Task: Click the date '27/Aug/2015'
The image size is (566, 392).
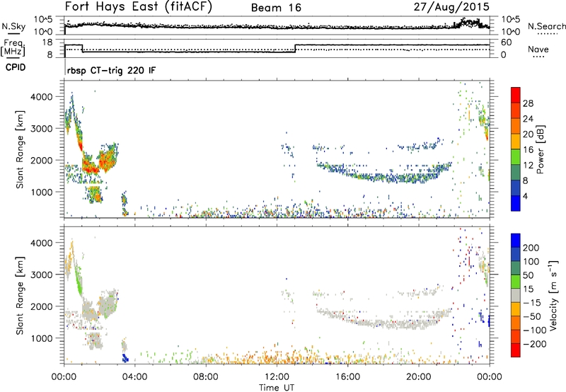Action: pos(451,6)
